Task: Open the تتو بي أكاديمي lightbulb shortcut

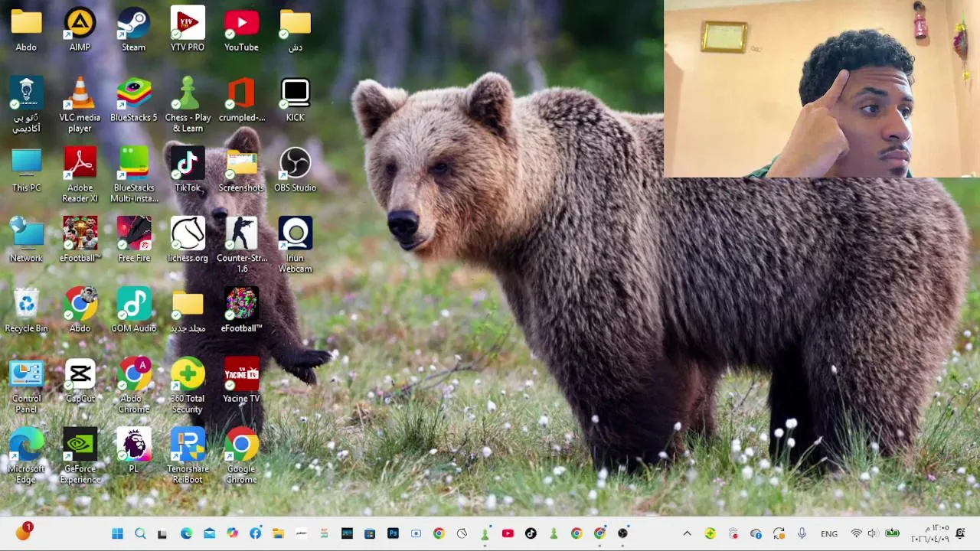Action: coord(26,105)
